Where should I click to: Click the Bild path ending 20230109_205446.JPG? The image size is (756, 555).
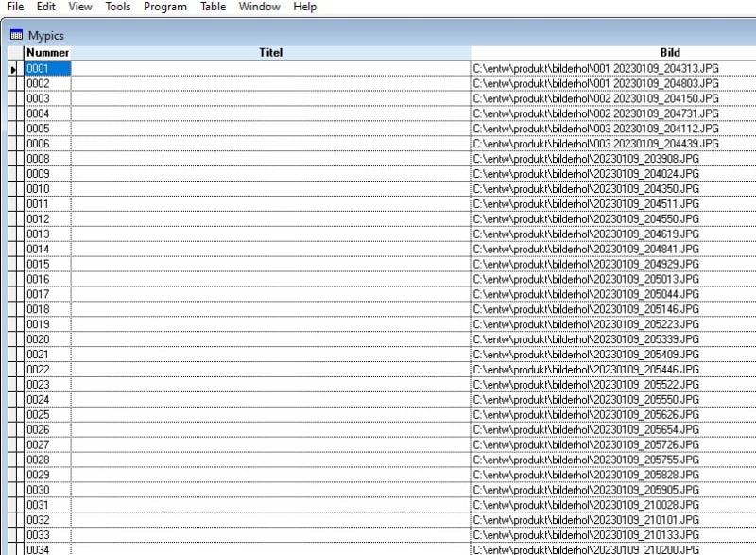point(586,370)
